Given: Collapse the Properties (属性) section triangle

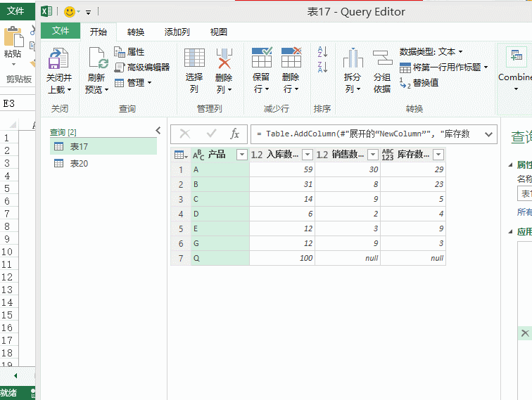Looking at the screenshot, I should pos(510,165).
